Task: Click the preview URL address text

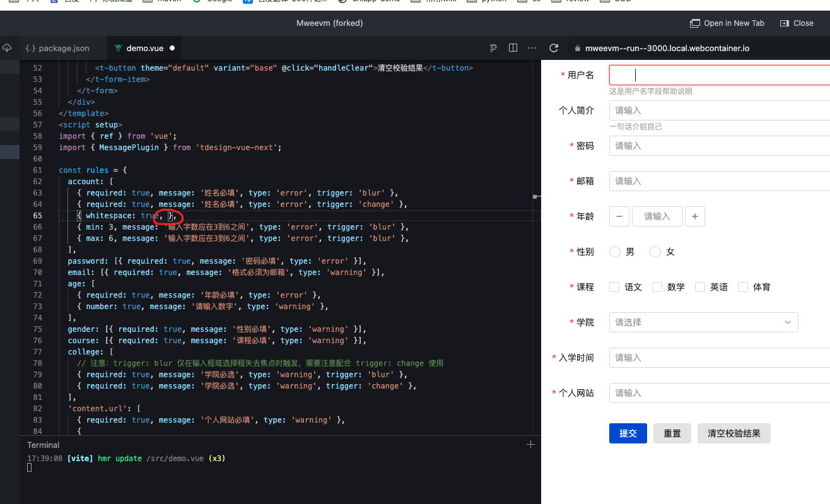Action: pos(667,48)
